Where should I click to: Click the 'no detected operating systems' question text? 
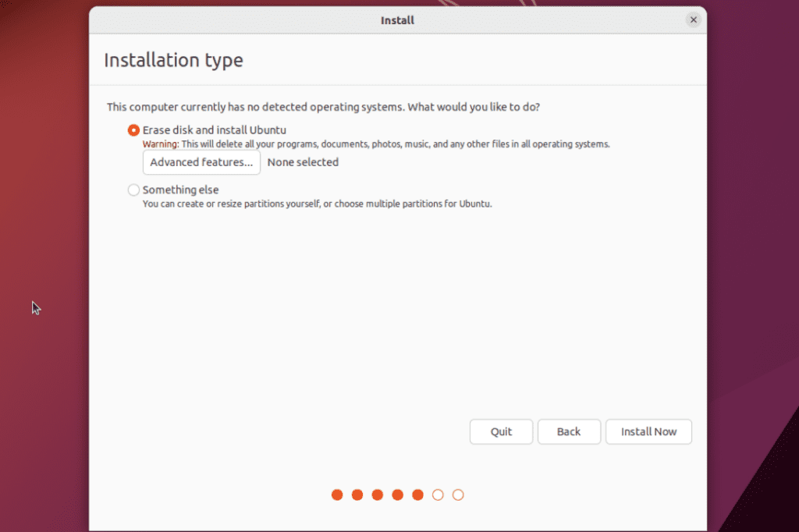[323, 107]
